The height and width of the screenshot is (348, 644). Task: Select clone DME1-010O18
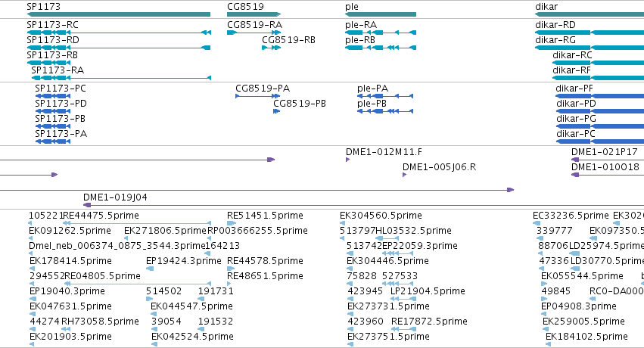tap(605, 167)
